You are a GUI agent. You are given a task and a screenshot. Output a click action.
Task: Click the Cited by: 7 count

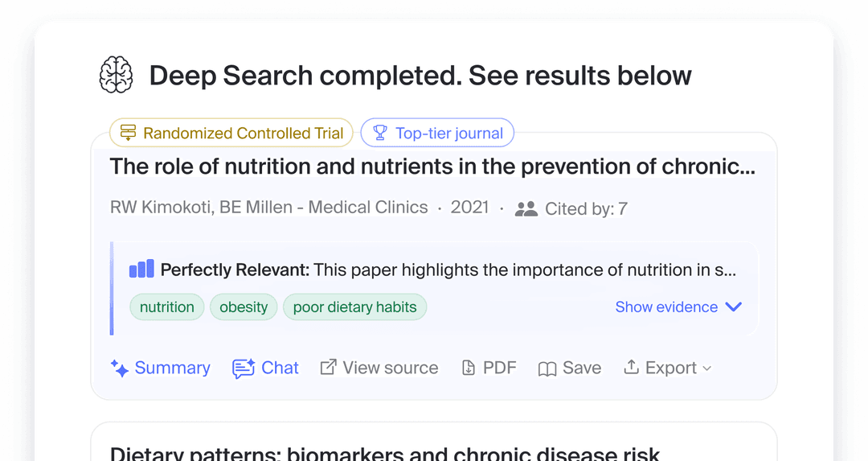pos(586,209)
